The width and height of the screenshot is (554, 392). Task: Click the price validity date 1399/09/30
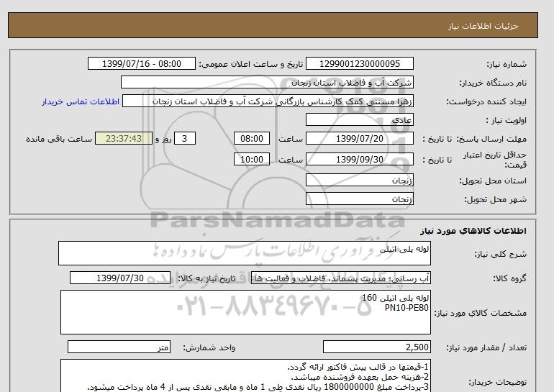click(x=359, y=159)
